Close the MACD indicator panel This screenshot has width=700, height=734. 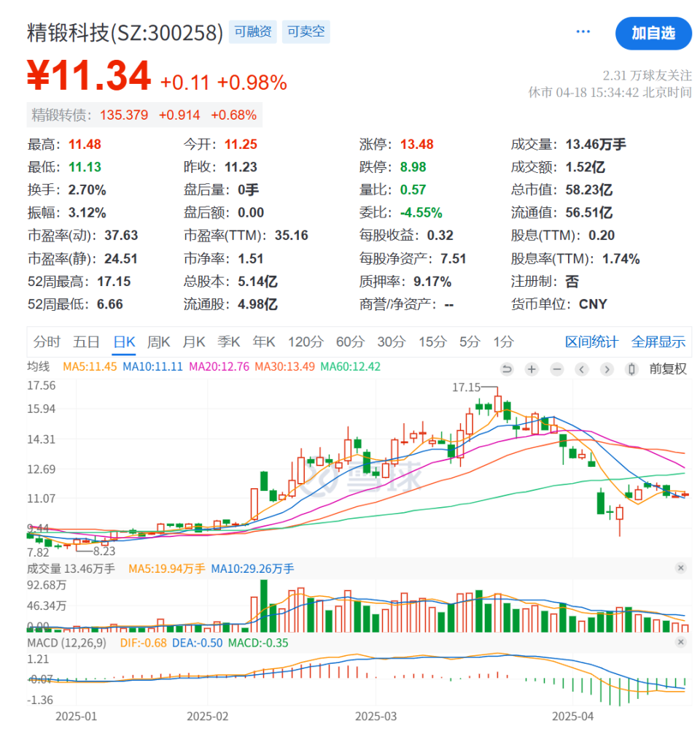point(681,642)
